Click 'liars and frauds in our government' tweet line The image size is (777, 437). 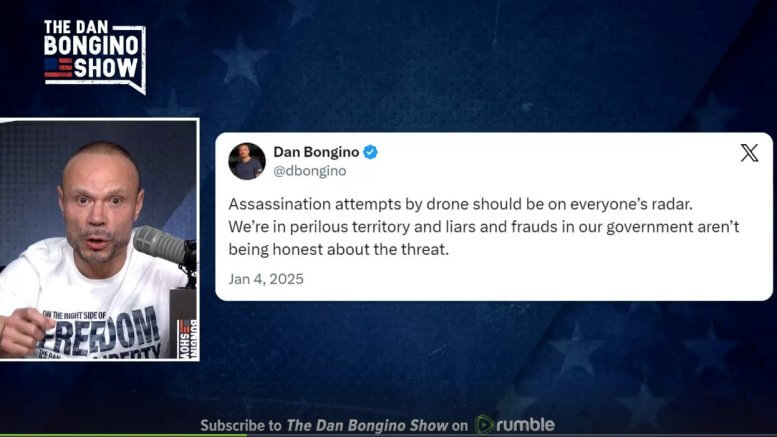(484, 227)
